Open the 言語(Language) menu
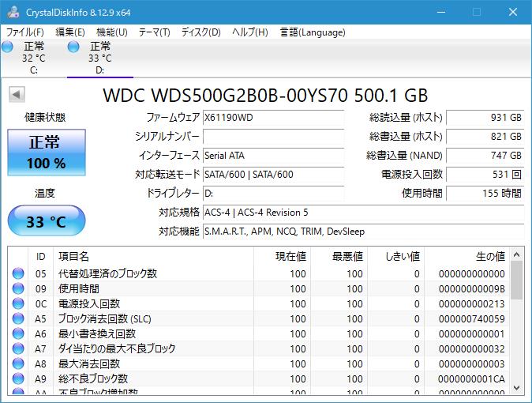 (313, 32)
